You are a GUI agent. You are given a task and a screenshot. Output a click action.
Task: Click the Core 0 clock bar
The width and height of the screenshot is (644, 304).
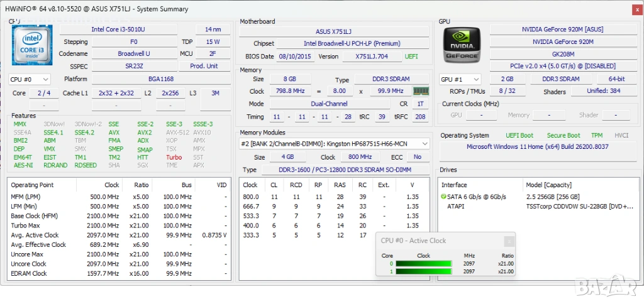(x=423, y=264)
